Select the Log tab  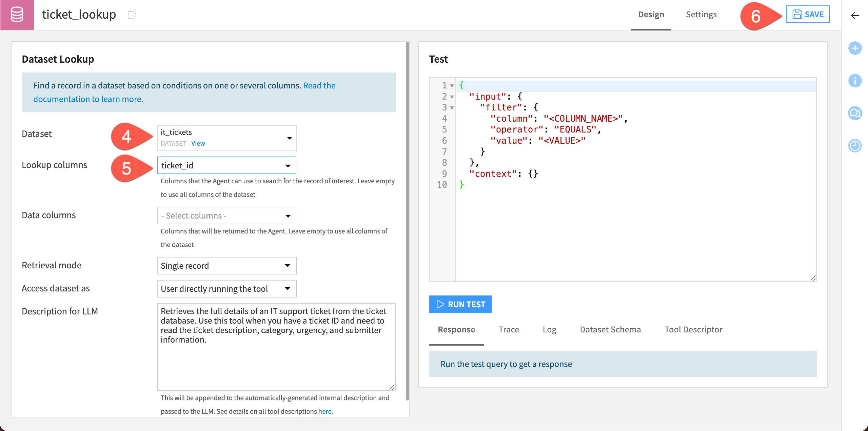tap(549, 330)
